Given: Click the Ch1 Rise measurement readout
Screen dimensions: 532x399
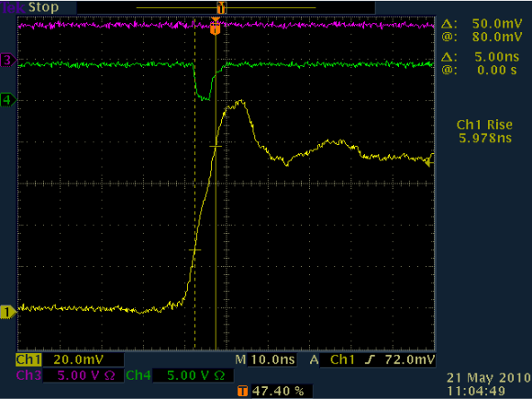Looking at the screenshot, I should tap(484, 131).
